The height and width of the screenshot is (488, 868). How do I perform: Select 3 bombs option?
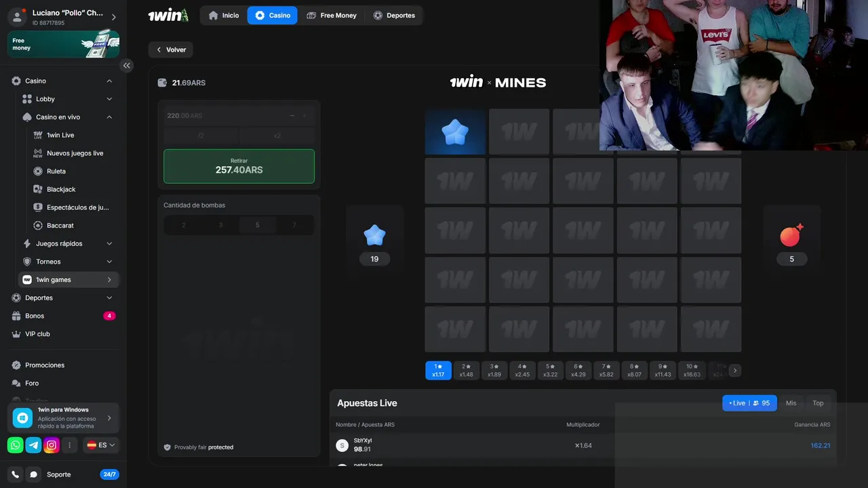[220, 225]
